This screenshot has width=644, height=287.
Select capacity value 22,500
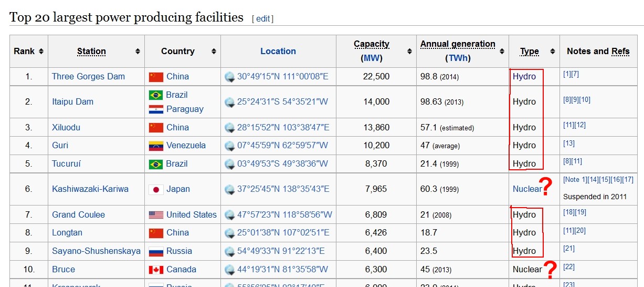376,76
